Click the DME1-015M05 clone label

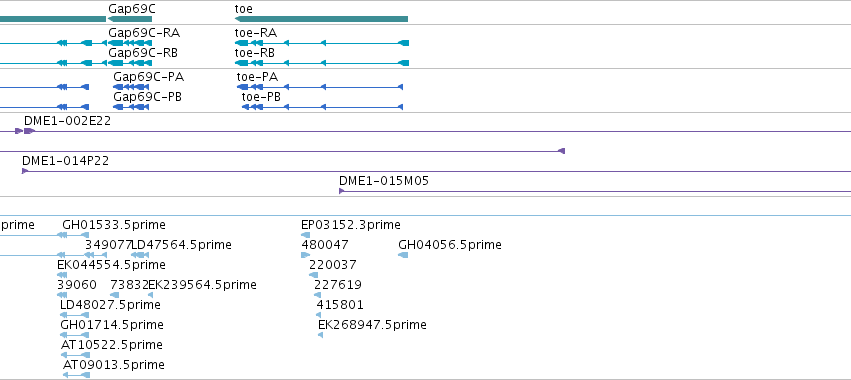tap(384, 181)
